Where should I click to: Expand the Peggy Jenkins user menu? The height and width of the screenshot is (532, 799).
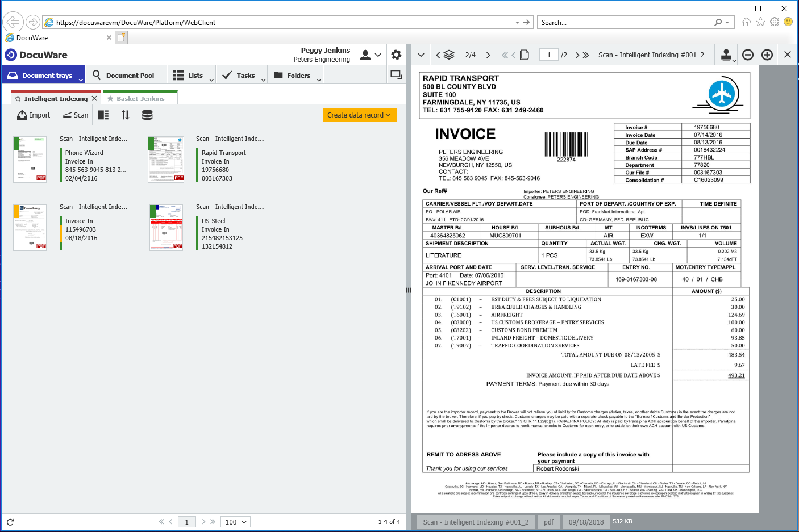pyautogui.click(x=371, y=55)
